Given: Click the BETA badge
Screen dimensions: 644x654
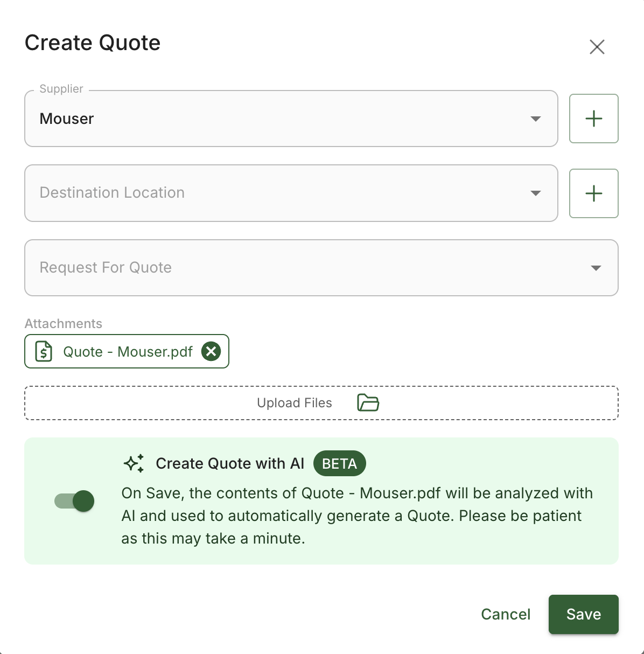Looking at the screenshot, I should pyautogui.click(x=339, y=464).
